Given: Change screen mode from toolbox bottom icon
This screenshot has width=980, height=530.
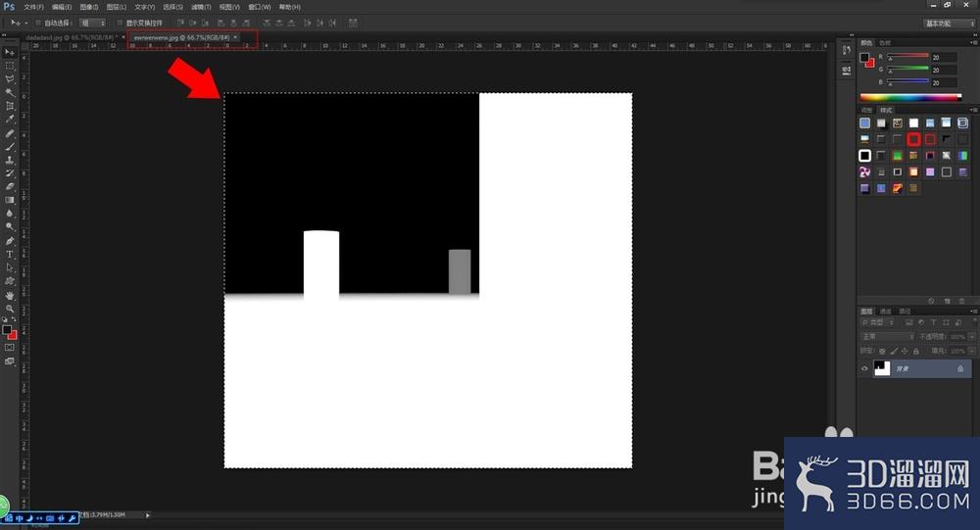Looking at the screenshot, I should [x=10, y=361].
